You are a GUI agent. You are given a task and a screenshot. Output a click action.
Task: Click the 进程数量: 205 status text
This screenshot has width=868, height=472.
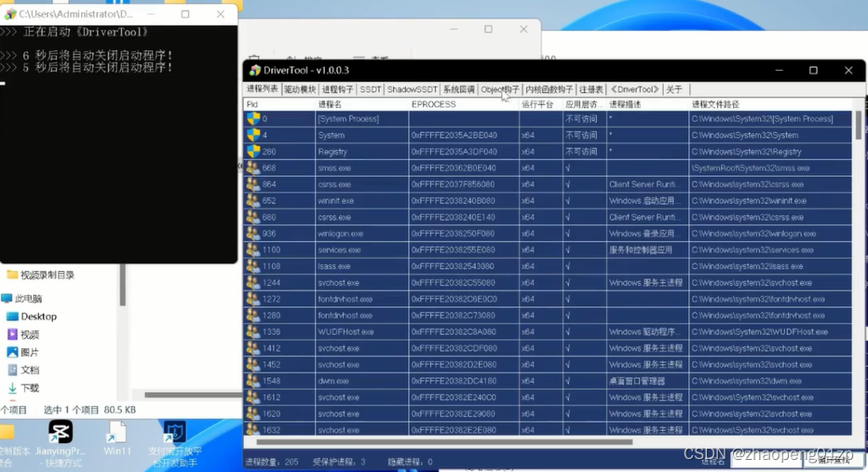point(272,462)
